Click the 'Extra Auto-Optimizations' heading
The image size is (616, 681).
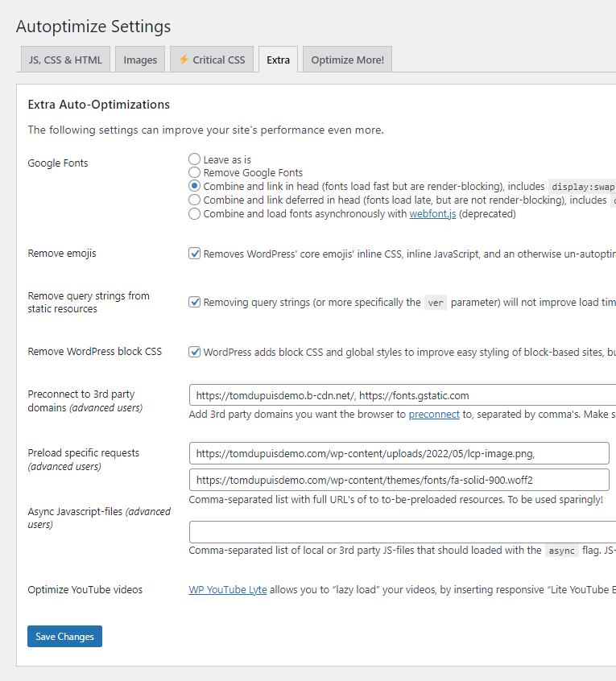click(98, 104)
